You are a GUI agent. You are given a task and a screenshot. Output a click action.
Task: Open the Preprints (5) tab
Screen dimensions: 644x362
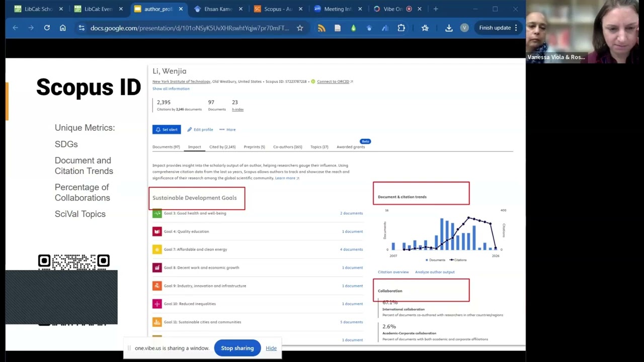pyautogui.click(x=254, y=147)
